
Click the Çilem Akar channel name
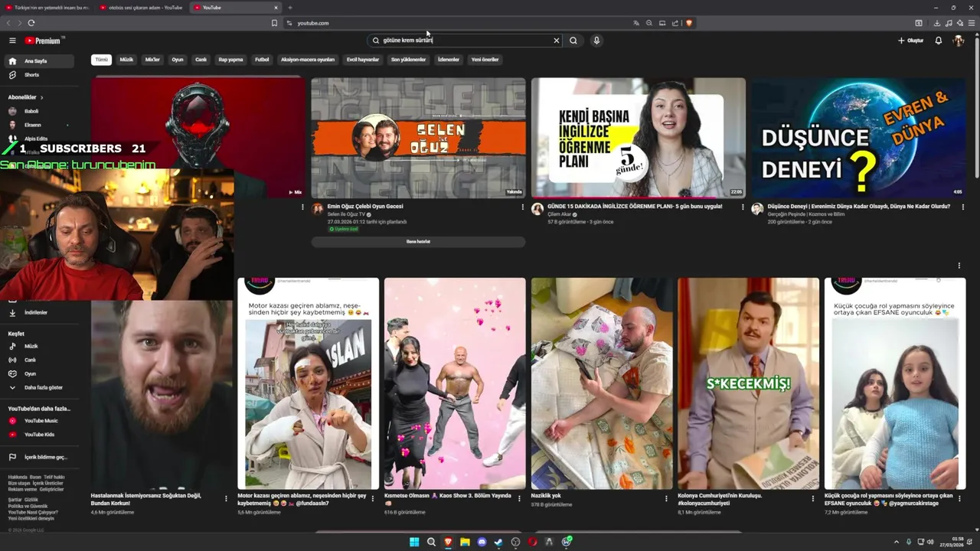tap(559, 214)
